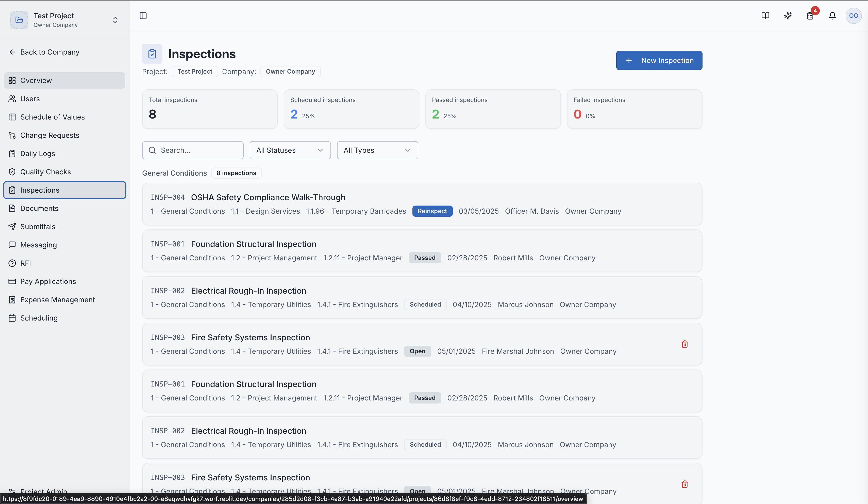Open the documentation book icon
The image size is (868, 504).
pyautogui.click(x=765, y=16)
